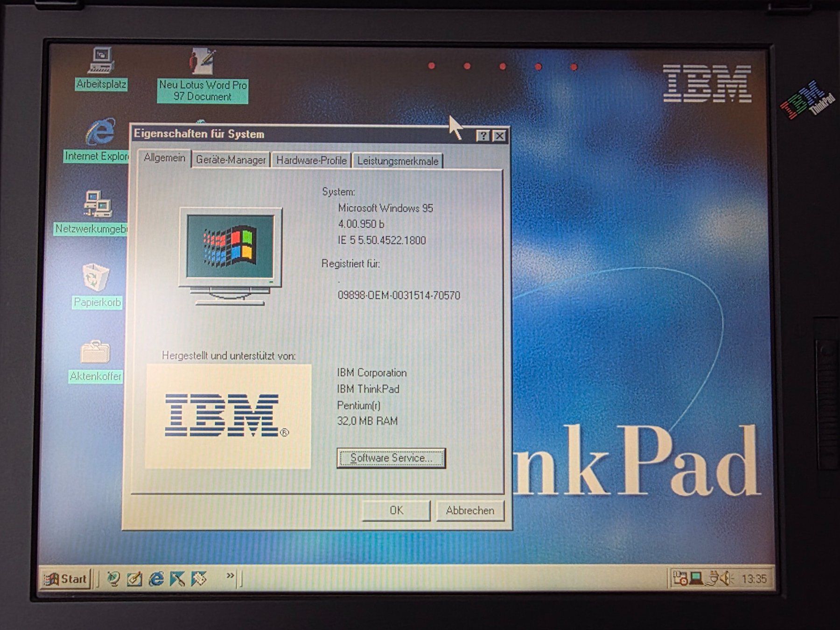Click the fourth quick launch icon with arrow
The width and height of the screenshot is (840, 630).
click(x=177, y=579)
